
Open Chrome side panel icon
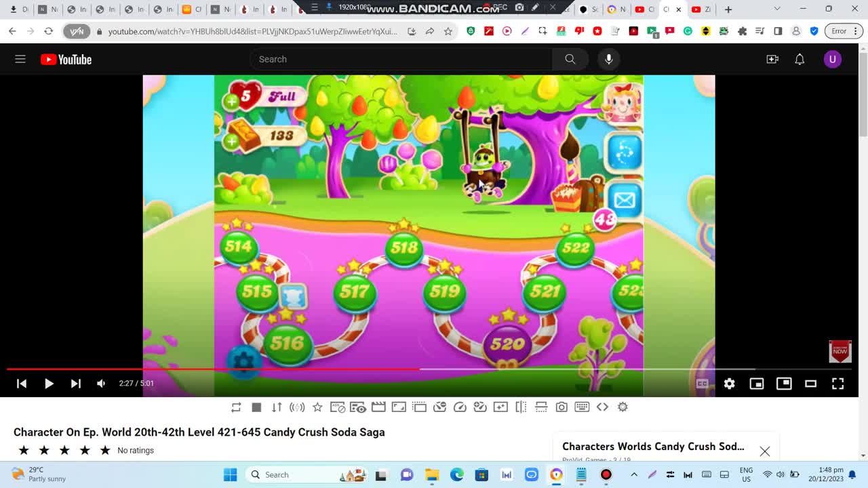[778, 31]
